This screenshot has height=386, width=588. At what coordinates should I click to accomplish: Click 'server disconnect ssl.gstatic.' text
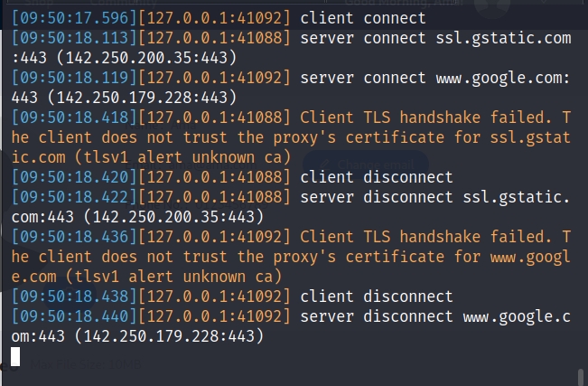pyautogui.click(x=434, y=196)
